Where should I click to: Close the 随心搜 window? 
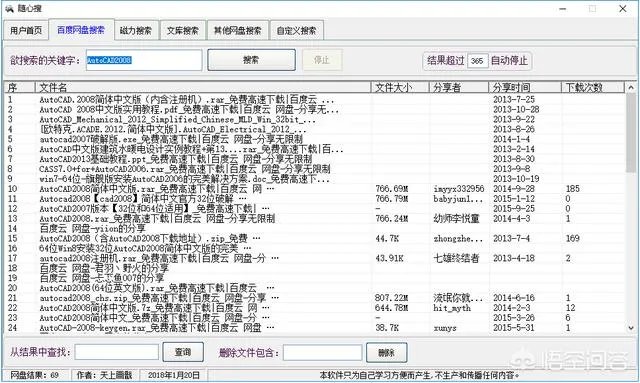point(622,9)
